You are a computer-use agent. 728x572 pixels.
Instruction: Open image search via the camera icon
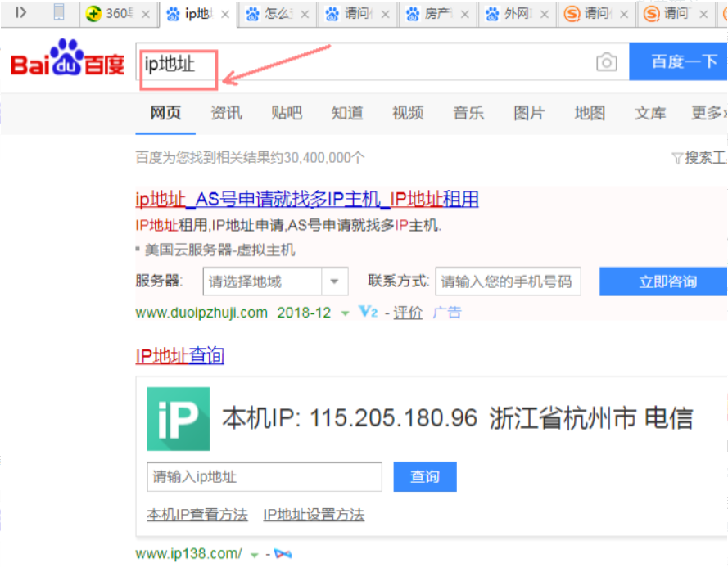(x=606, y=61)
